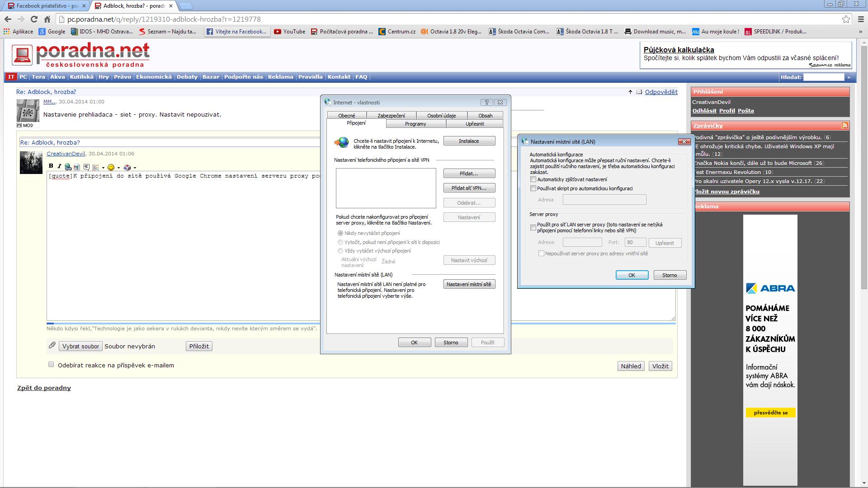Screen dimensions: 868x488
Task: Open the Kutilská menu section
Action: coord(81,77)
